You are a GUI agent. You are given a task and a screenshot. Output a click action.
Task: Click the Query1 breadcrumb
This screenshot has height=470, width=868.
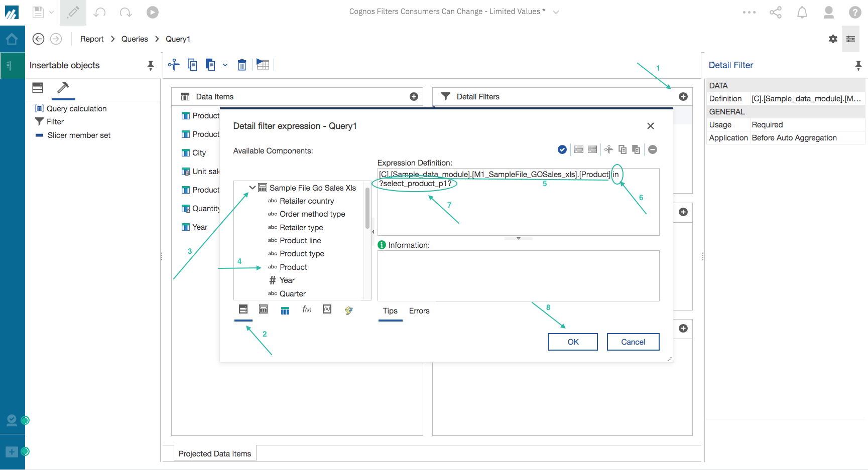click(x=178, y=39)
